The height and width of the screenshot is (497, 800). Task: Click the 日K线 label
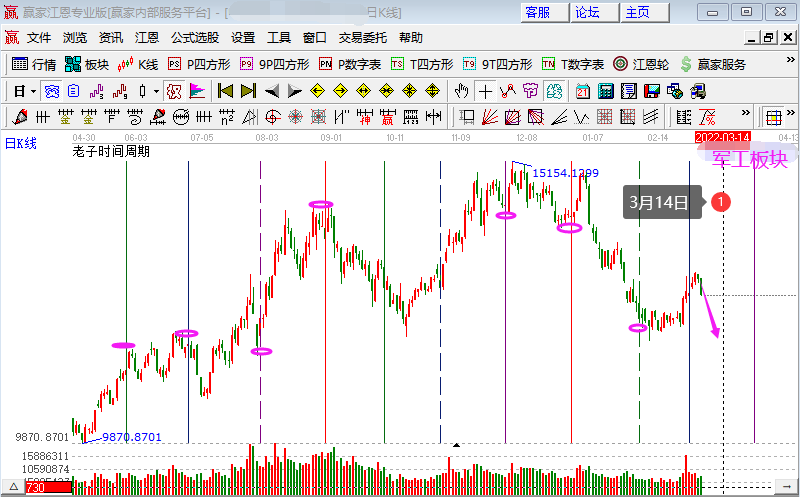(21, 143)
